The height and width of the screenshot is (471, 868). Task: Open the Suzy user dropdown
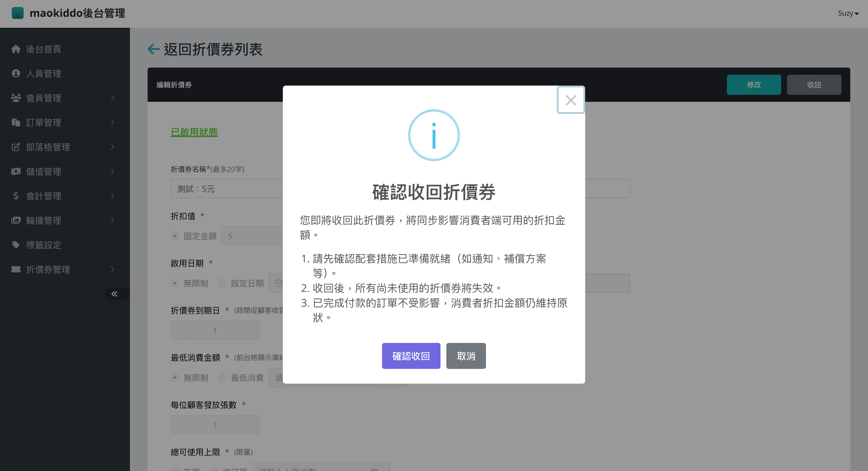[x=848, y=13]
